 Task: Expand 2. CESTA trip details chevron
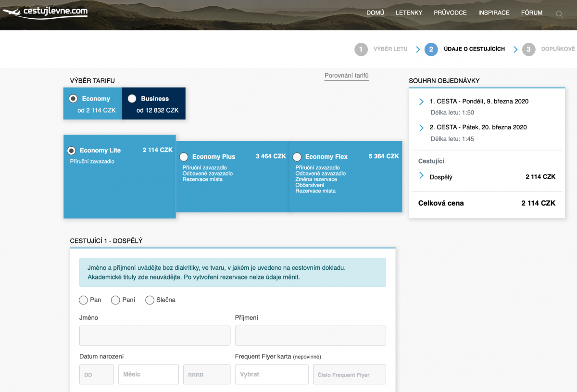[x=421, y=127]
